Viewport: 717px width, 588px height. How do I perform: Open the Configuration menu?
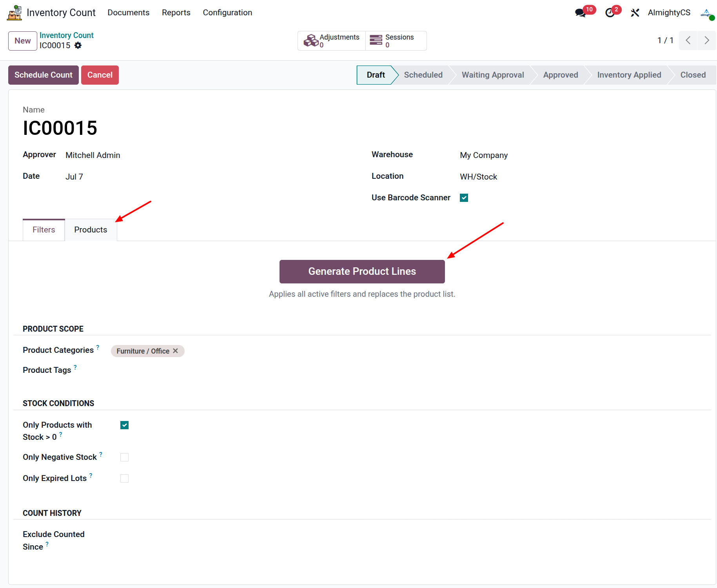(x=227, y=13)
